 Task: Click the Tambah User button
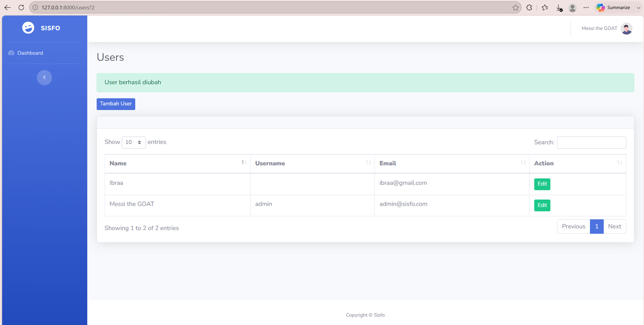click(x=116, y=104)
